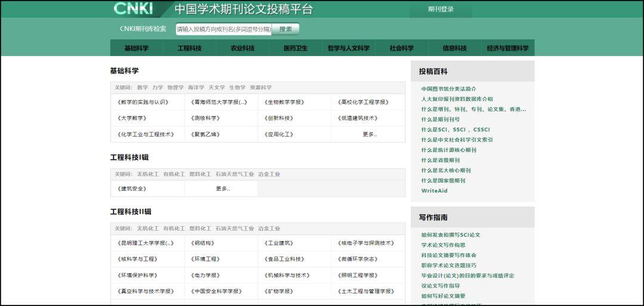This screenshot has width=644, height=306.
Task: Open the WriteAid link
Action: pos(434,191)
